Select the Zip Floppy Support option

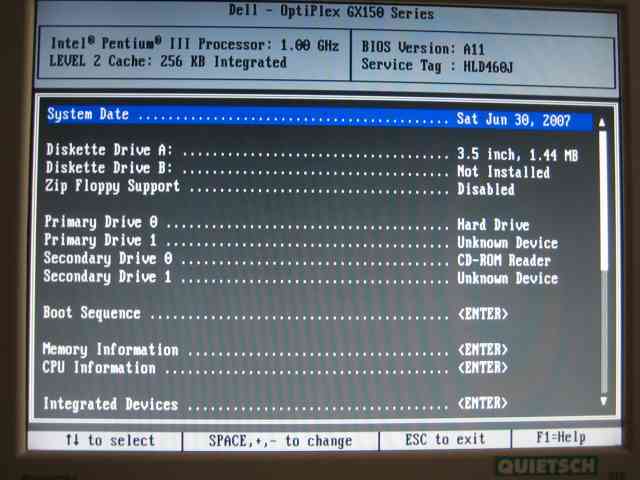pyautogui.click(x=280, y=188)
